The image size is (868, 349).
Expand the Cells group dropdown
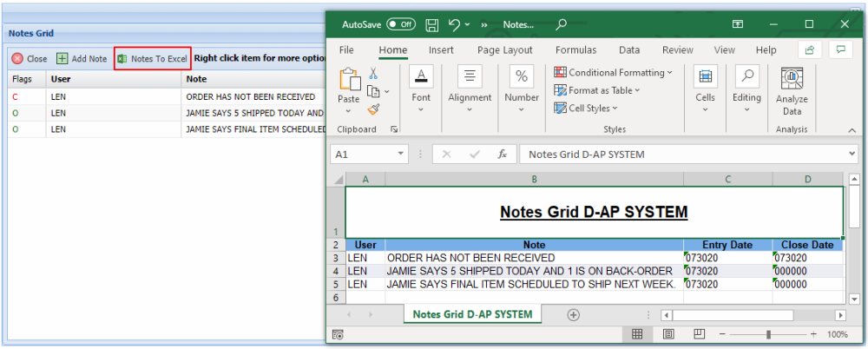pos(705,109)
